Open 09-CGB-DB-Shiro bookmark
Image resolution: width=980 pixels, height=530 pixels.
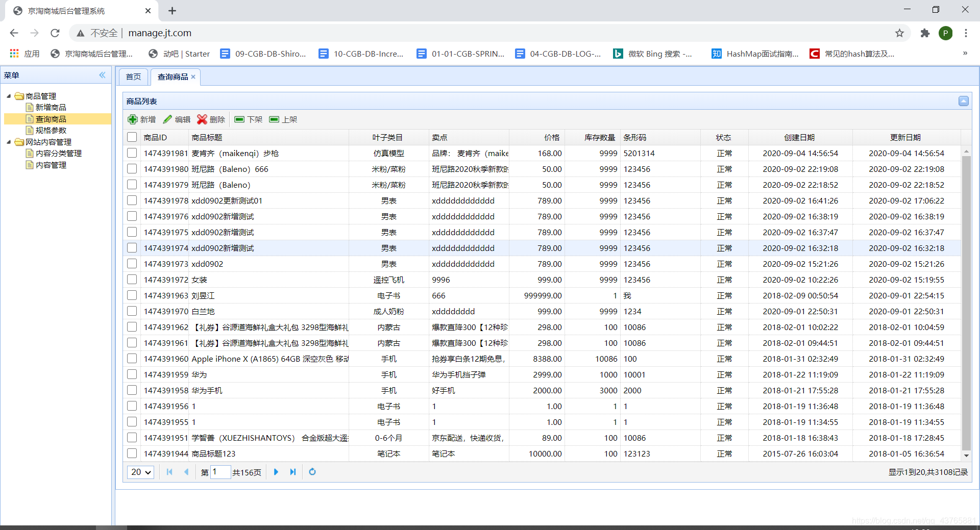[x=263, y=54]
